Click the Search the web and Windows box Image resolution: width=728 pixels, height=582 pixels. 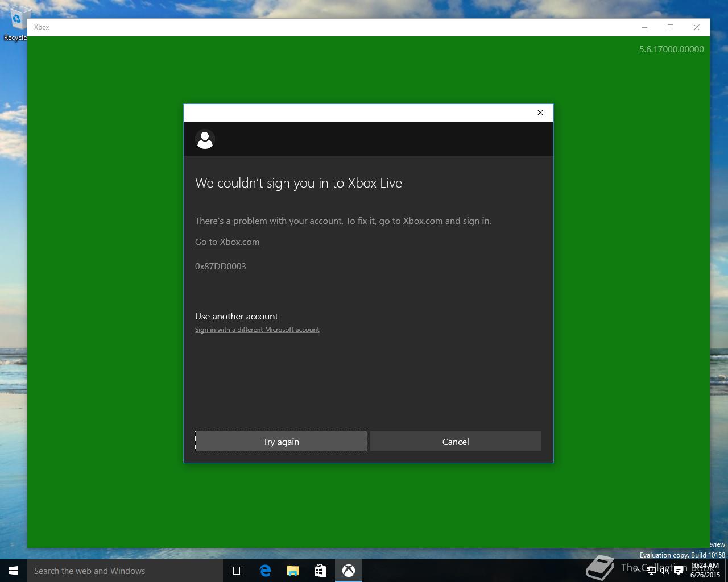[125, 571]
